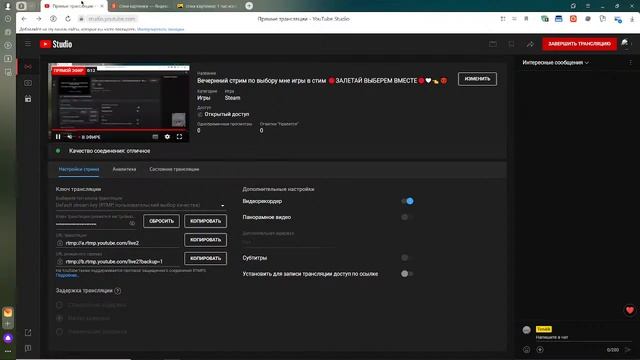Open the Подробнее link
This screenshot has height=360, width=640.
(67, 276)
